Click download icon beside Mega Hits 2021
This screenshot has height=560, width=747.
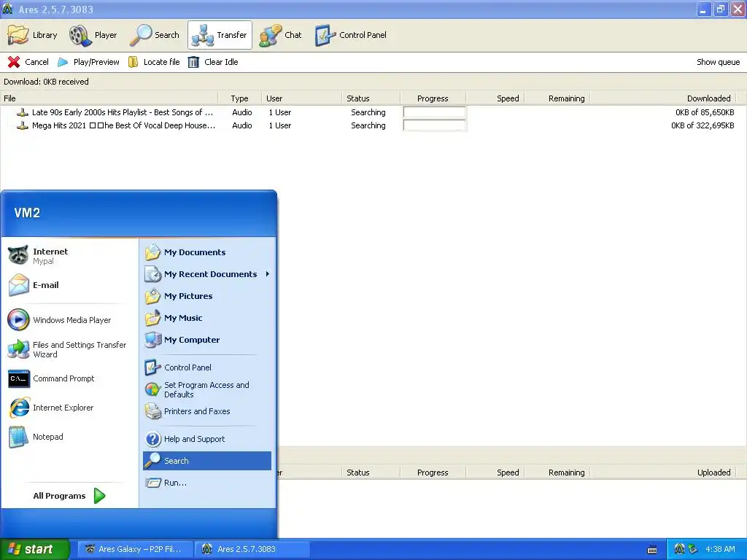(x=22, y=125)
